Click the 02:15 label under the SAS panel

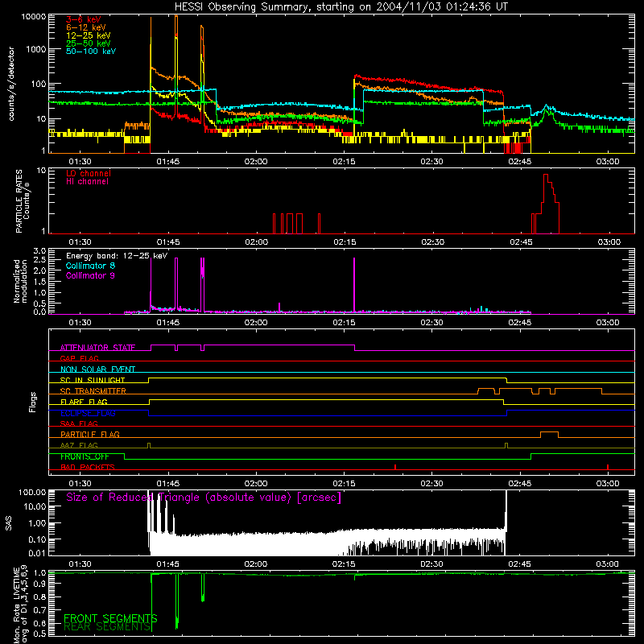pos(344,564)
